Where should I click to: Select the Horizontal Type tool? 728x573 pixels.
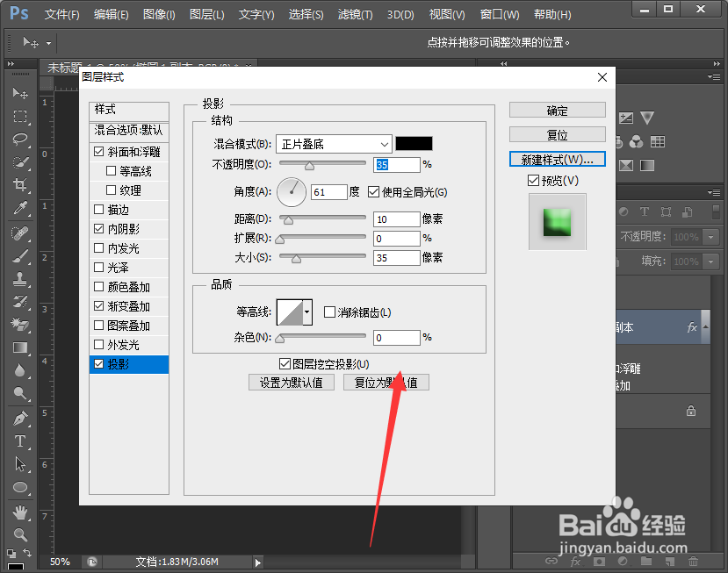[x=20, y=441]
